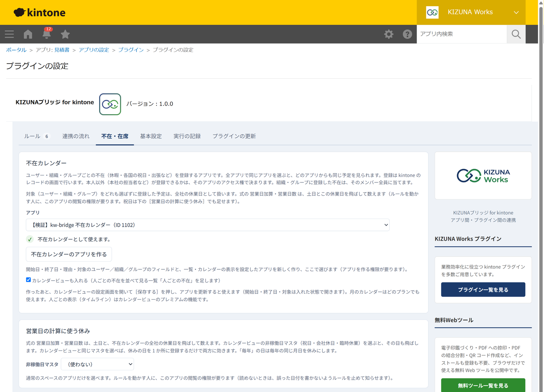Click the KIZUNA Works sidebar logo
The height and width of the screenshot is (392, 544).
coord(483,176)
